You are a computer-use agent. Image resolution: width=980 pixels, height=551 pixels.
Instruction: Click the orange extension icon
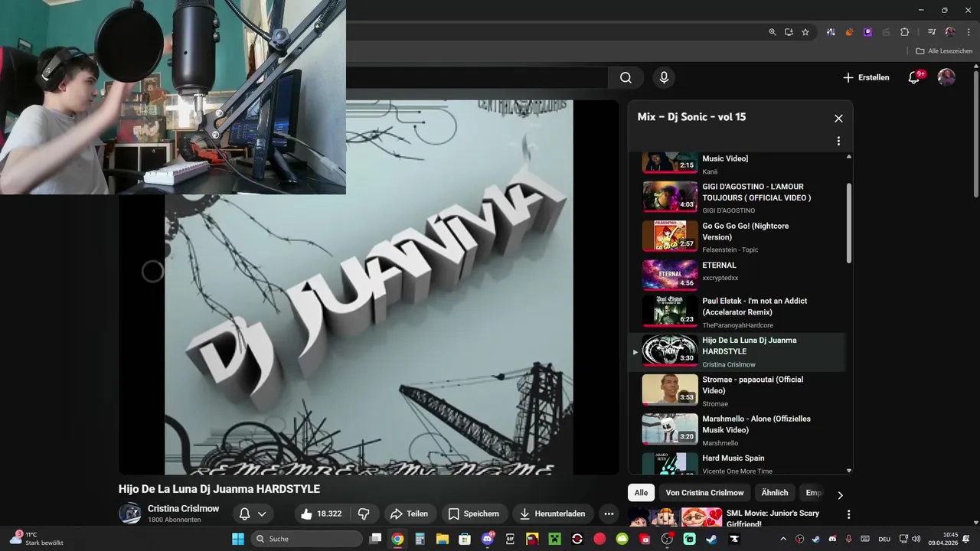coord(849,32)
